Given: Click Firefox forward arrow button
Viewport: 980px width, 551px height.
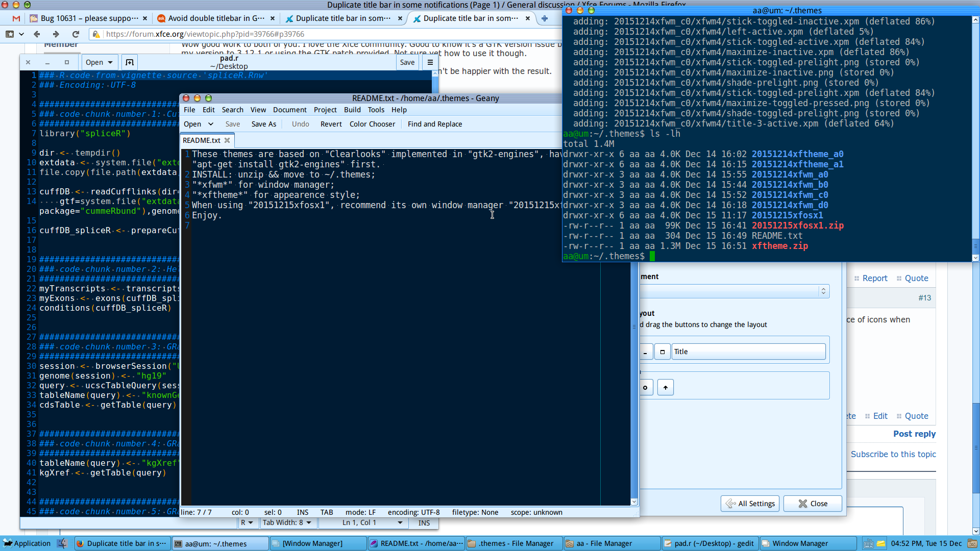Looking at the screenshot, I should click(x=56, y=34).
